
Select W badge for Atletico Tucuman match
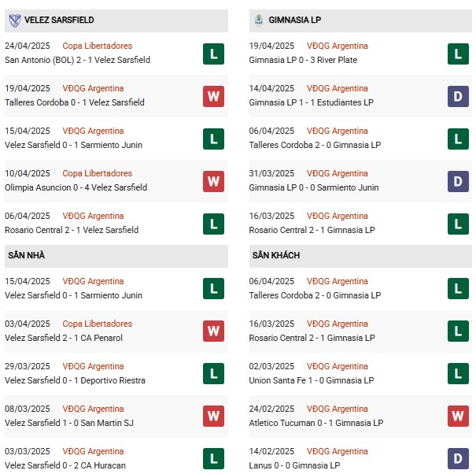[458, 417]
